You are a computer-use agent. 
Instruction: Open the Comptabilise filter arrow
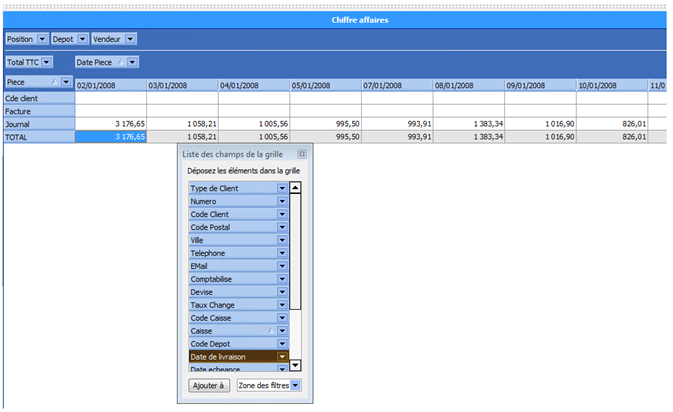point(282,279)
